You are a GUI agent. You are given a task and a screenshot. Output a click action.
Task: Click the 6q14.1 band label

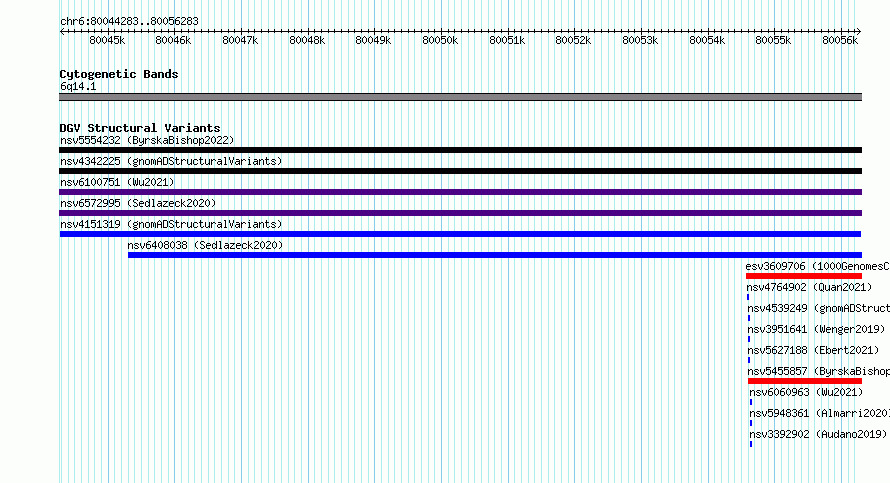tap(78, 86)
